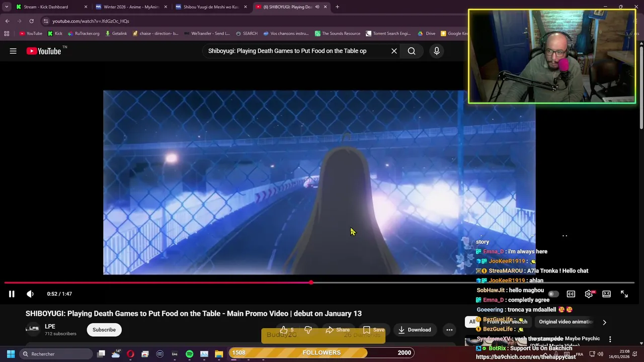Open the Getalink bookmark

pyautogui.click(x=116, y=34)
